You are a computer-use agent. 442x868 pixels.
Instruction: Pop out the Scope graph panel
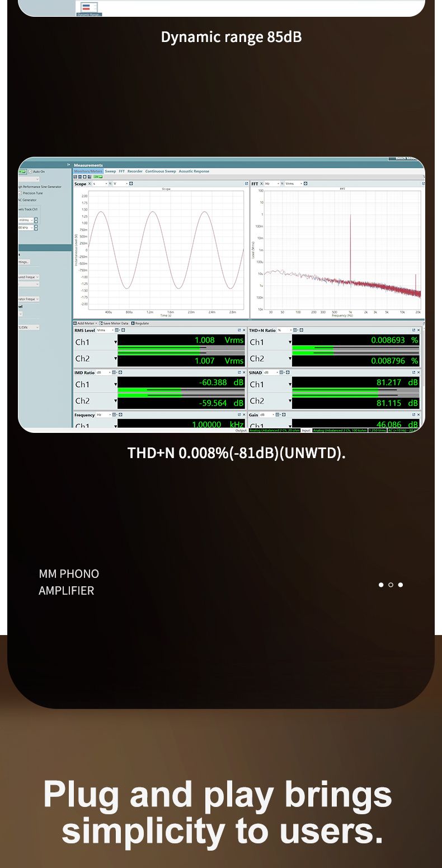tap(246, 184)
